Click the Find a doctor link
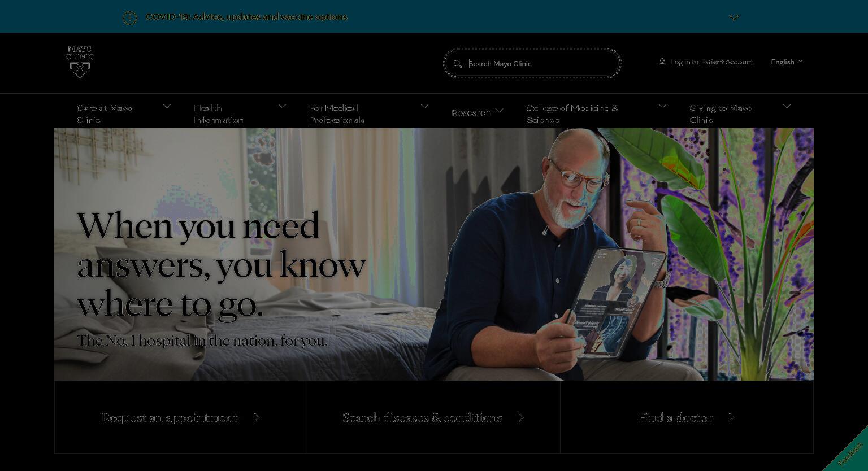 (x=675, y=417)
